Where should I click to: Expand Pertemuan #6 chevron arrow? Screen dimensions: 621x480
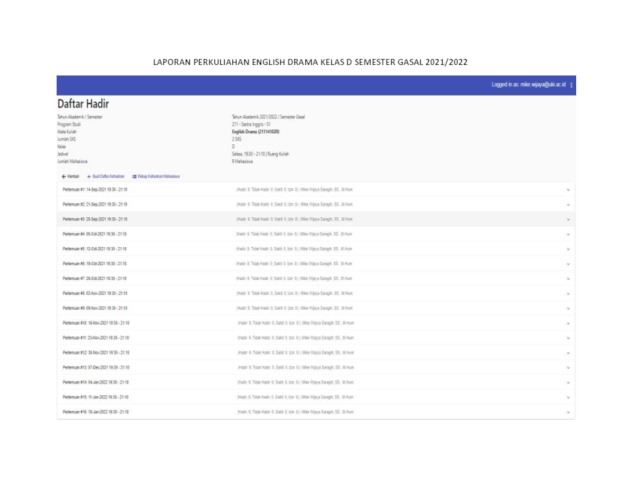[x=567, y=263]
